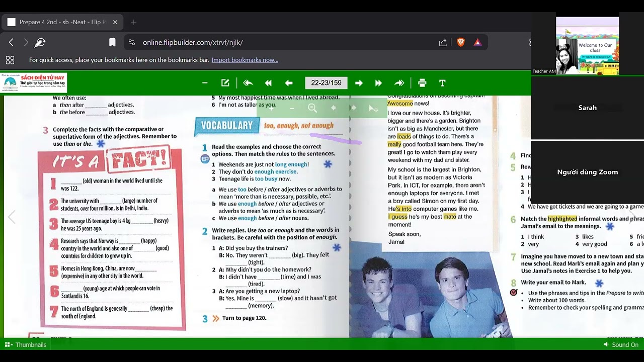Click the VOCABULARY heading on the page
644x362 pixels.
click(227, 126)
